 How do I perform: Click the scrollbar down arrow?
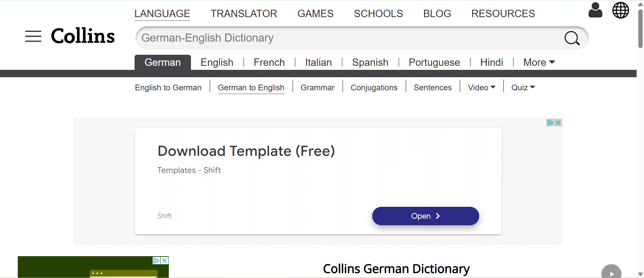pos(640,274)
